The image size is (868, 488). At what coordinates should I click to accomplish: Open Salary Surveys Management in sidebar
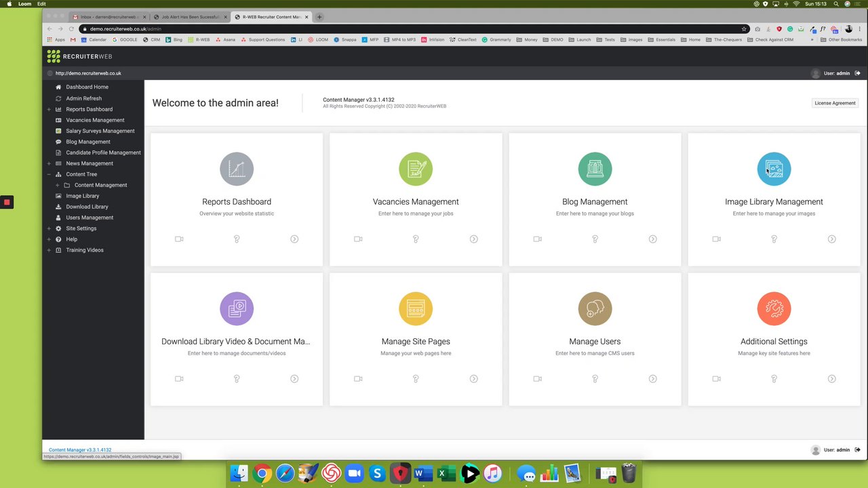pyautogui.click(x=100, y=131)
